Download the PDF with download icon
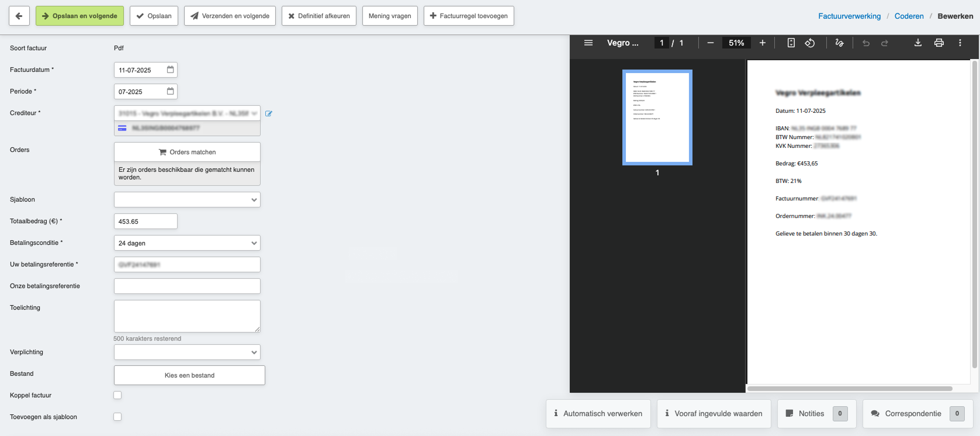 pos(918,43)
